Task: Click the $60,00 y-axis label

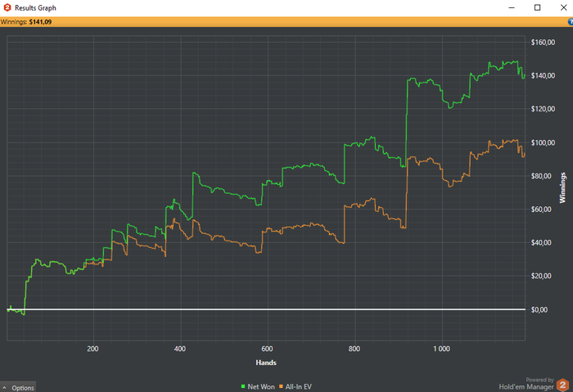Action: 541,210
